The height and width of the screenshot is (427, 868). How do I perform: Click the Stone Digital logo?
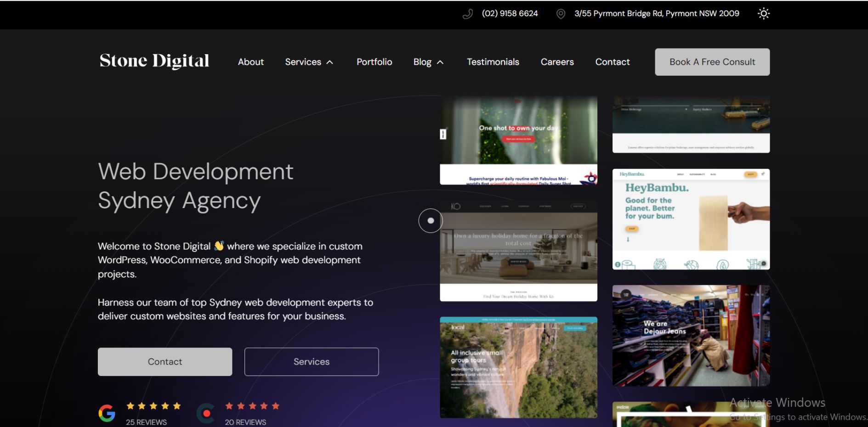tap(154, 61)
